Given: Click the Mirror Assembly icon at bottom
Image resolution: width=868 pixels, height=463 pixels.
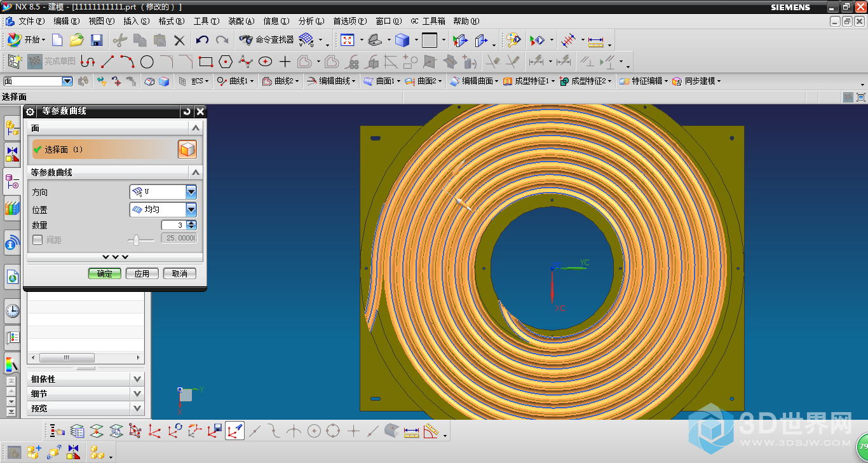Looking at the screenshot, I should 74,452.
